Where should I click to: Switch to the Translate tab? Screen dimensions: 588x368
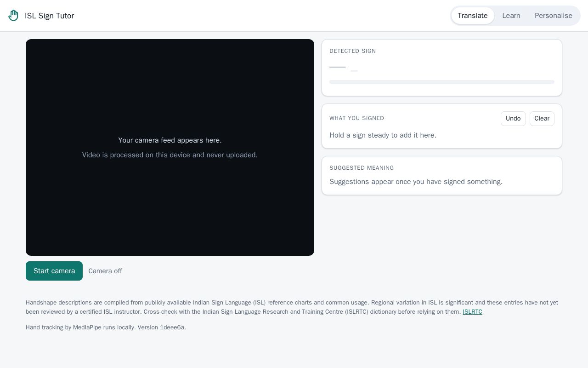[473, 16]
